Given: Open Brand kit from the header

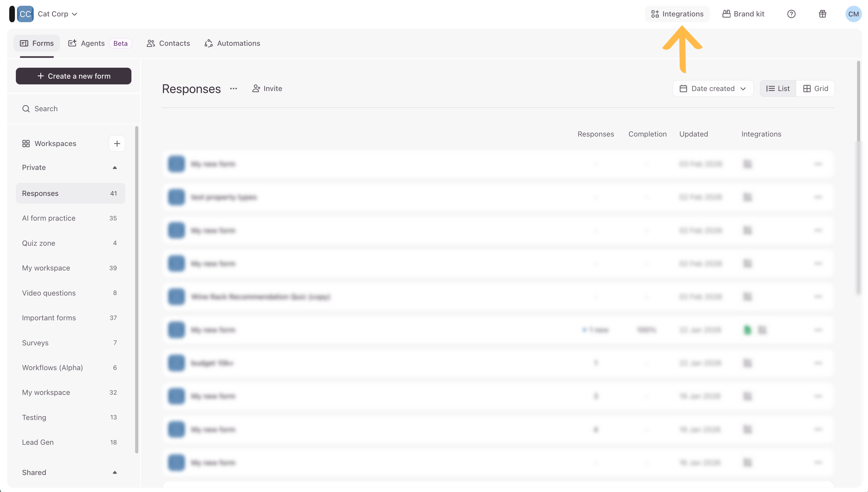Looking at the screenshot, I should [743, 14].
